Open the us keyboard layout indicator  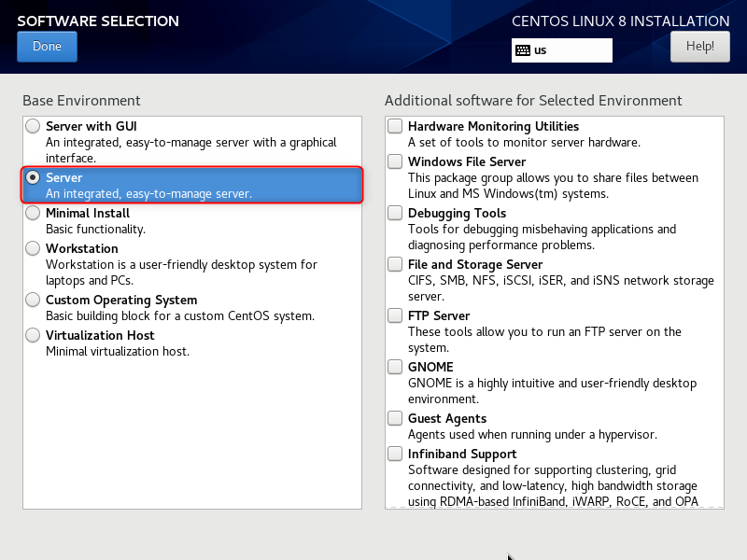(x=562, y=50)
